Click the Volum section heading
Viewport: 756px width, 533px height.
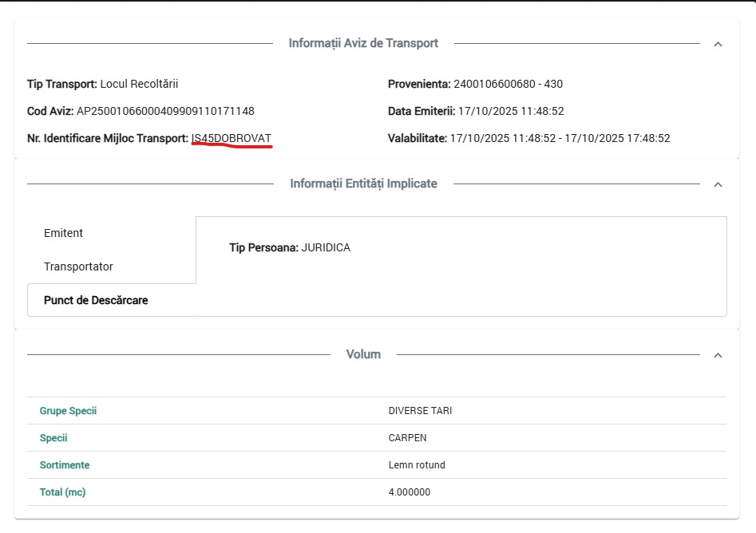tap(363, 354)
